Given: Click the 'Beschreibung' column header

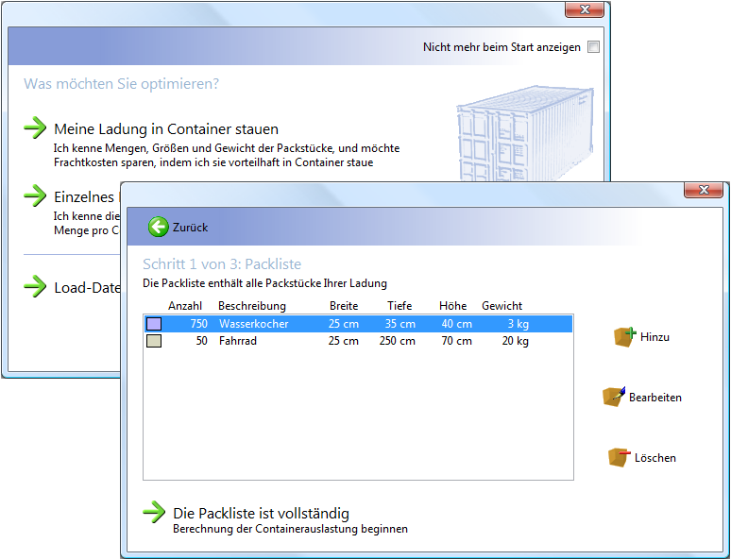Looking at the screenshot, I should (251, 306).
